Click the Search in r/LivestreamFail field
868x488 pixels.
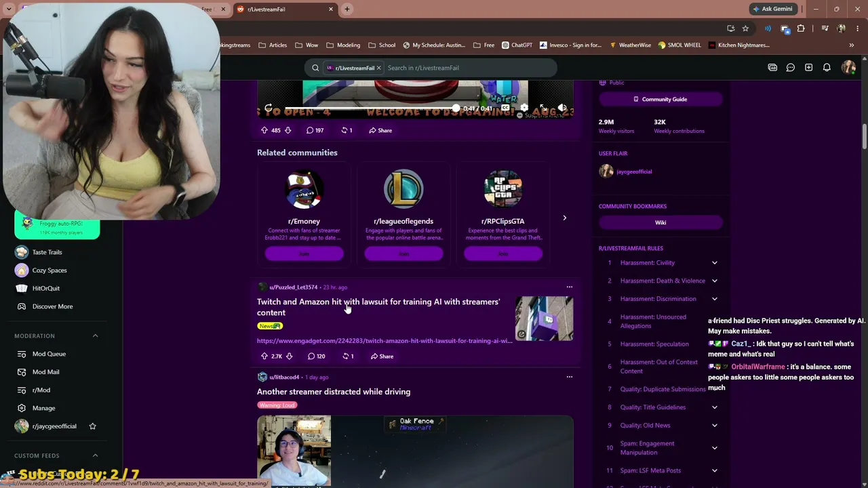coord(469,68)
